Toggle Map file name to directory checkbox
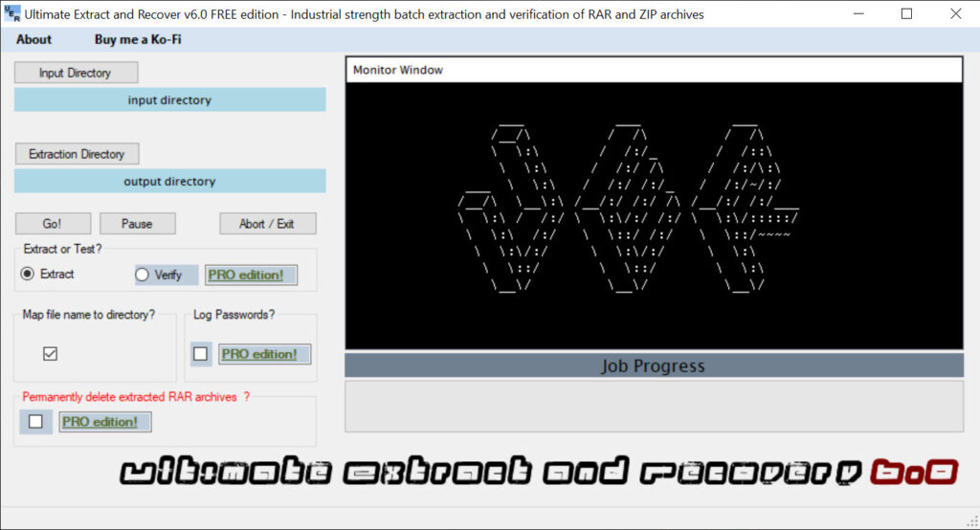This screenshot has height=530, width=980. point(50,354)
